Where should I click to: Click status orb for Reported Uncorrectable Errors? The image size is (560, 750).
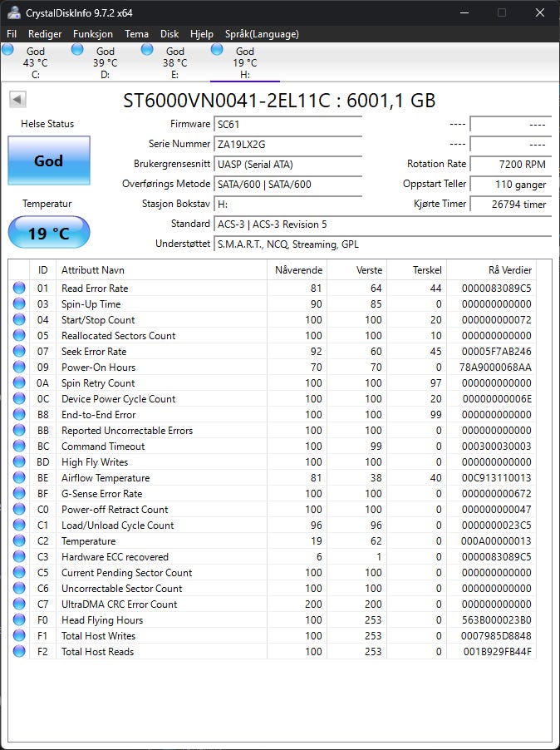[19, 430]
